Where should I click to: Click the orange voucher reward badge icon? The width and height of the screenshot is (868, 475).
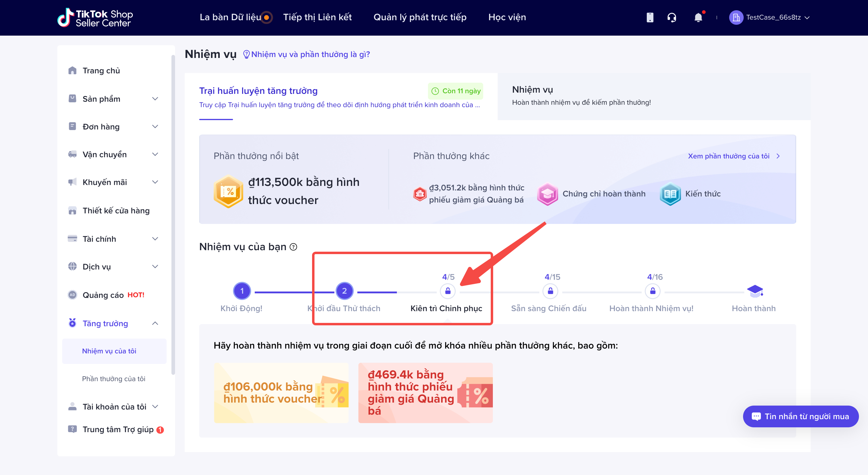point(228,191)
